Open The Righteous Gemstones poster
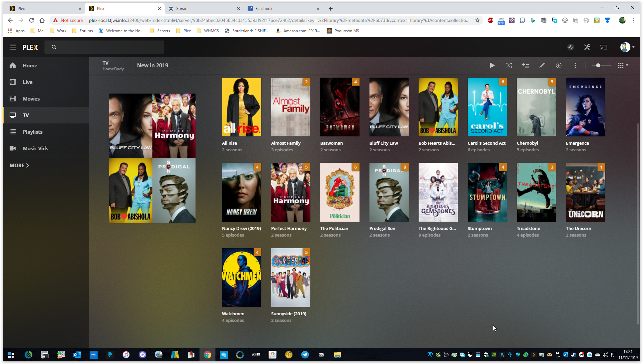Image resolution: width=643 pixels, height=364 pixels. [x=438, y=192]
